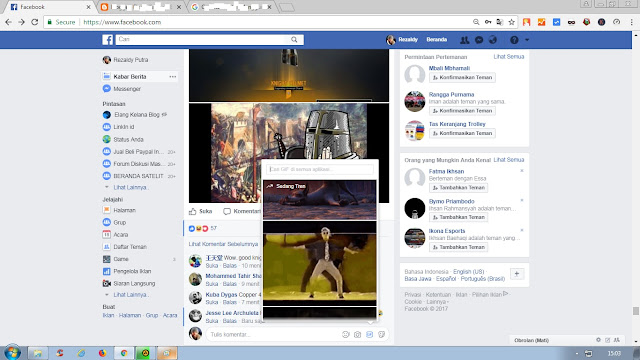
Task: Click the GIF icon in comment box
Action: coord(369,334)
